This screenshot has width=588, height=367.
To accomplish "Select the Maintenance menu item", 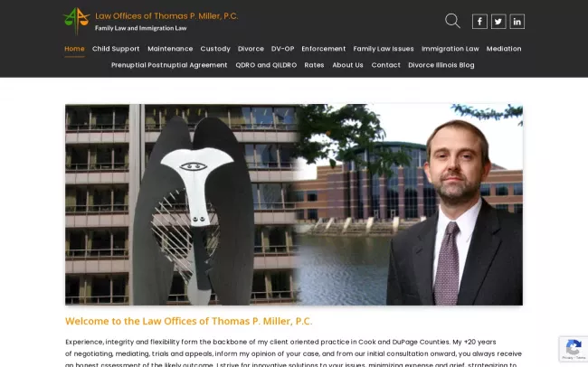I will point(170,49).
